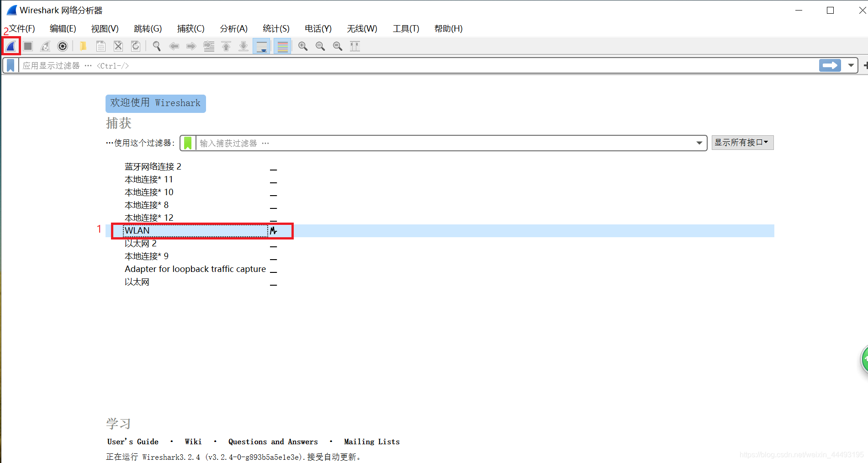Go to next packet arrow icon
The height and width of the screenshot is (463, 868).
pyautogui.click(x=191, y=46)
